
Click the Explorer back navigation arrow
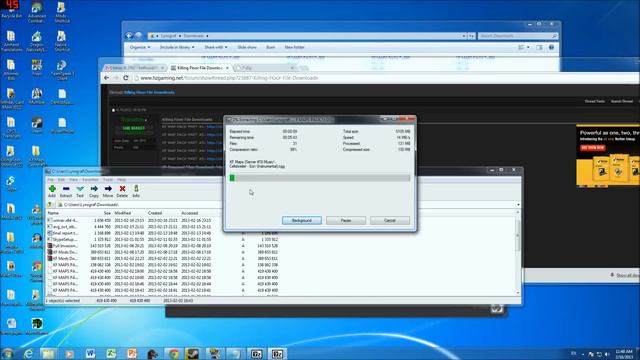(129, 36)
